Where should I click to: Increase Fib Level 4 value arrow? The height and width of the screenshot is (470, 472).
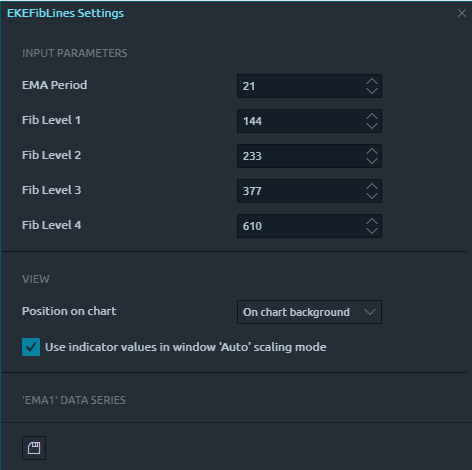372,221
